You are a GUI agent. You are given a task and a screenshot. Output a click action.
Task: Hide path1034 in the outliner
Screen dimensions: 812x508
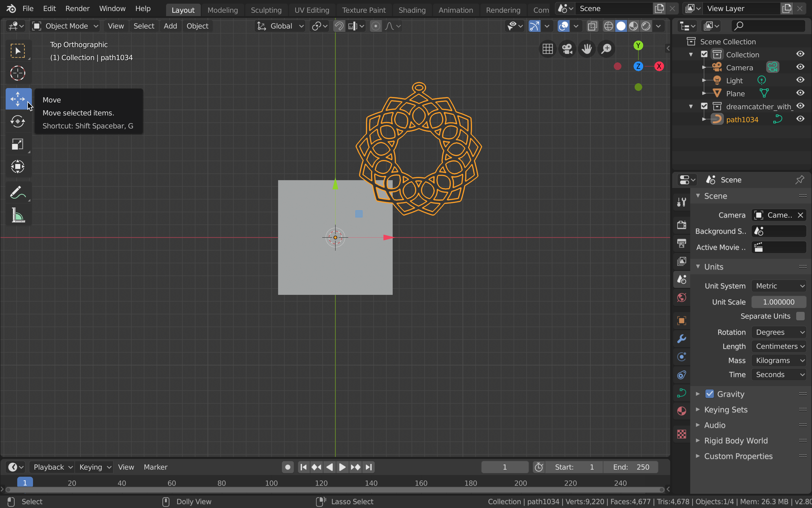click(800, 119)
